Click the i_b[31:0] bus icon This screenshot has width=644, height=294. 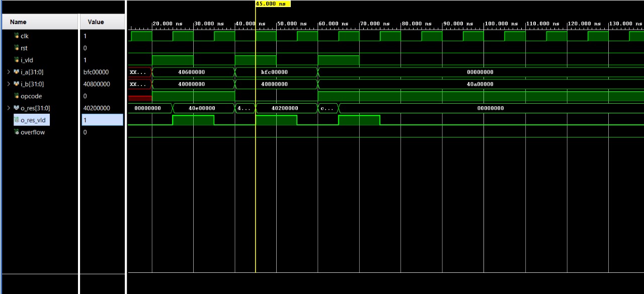[x=17, y=84]
